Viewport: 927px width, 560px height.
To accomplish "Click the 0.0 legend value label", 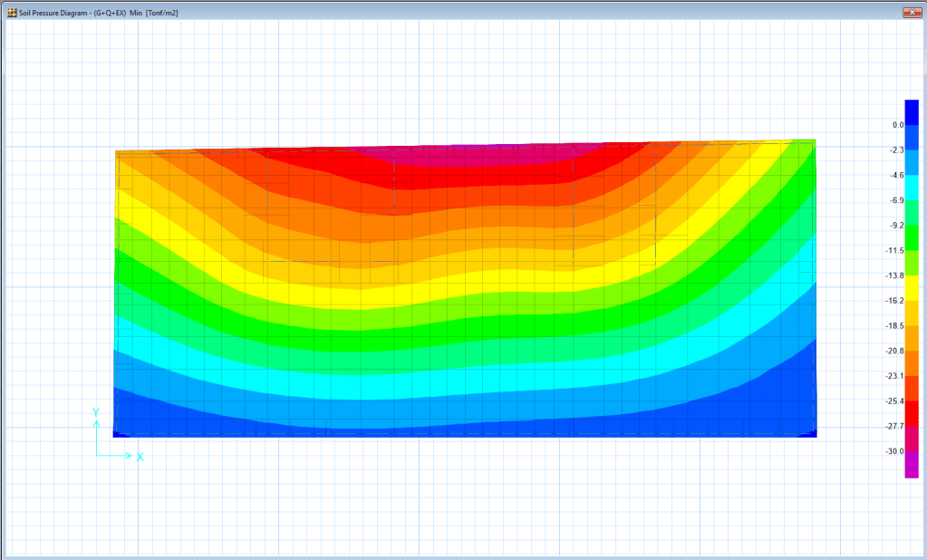I will pyautogui.click(x=898, y=125).
